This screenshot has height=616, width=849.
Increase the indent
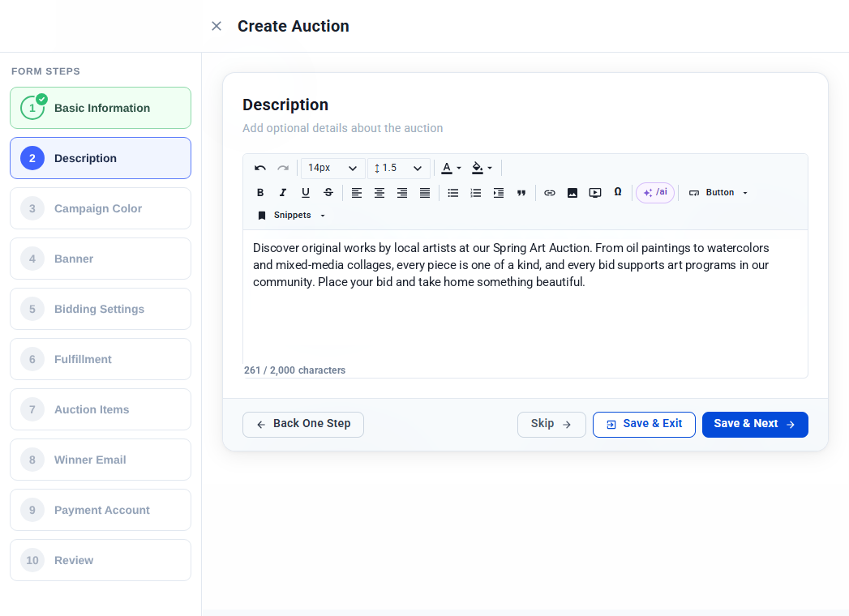[x=498, y=193]
